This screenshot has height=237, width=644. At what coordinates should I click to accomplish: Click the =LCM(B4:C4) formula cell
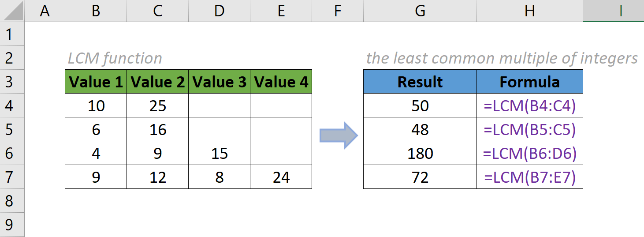(x=529, y=106)
